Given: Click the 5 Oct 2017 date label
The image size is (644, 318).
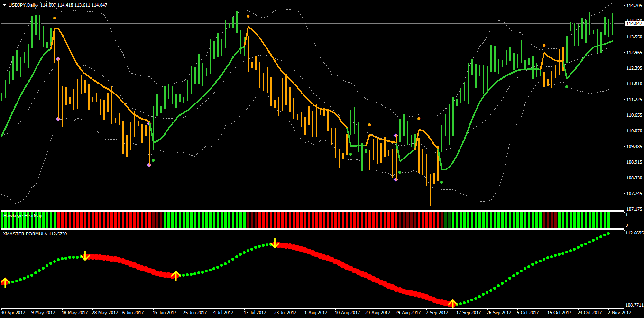Looking at the screenshot, I should (x=528, y=313).
